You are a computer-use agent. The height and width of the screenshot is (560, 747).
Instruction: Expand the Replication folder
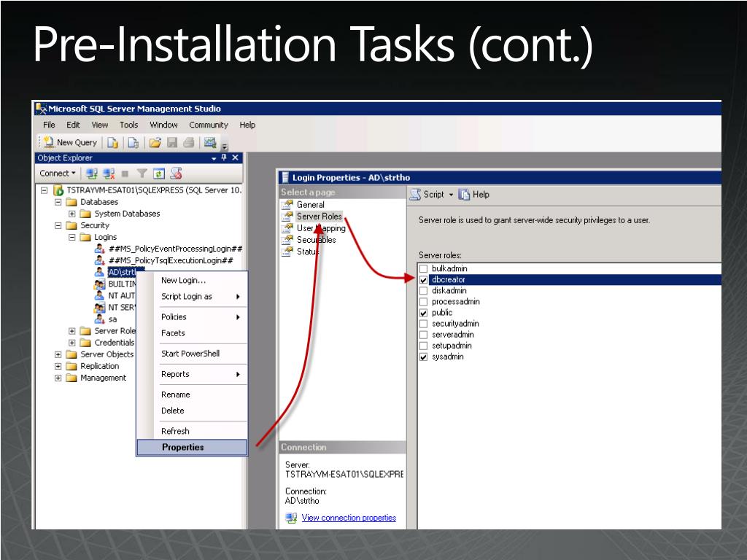pos(58,366)
